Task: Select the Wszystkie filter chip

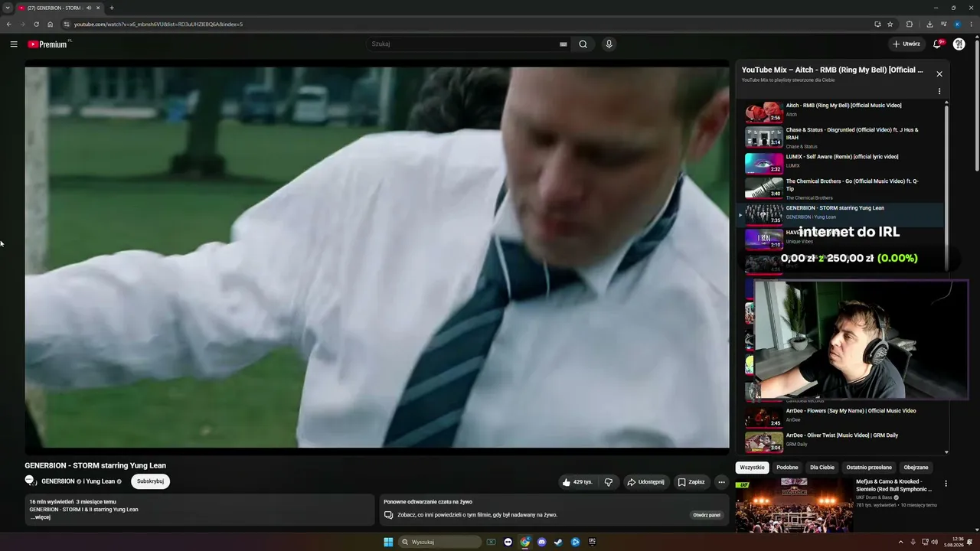Action: (752, 468)
